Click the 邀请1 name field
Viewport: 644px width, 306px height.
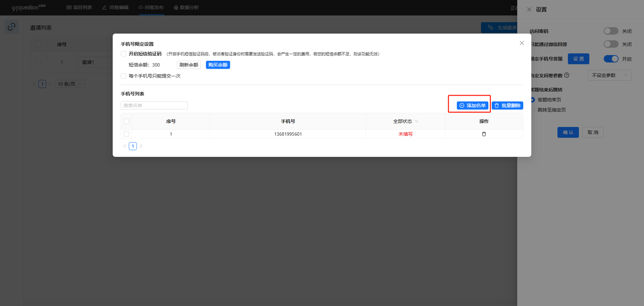96,62
